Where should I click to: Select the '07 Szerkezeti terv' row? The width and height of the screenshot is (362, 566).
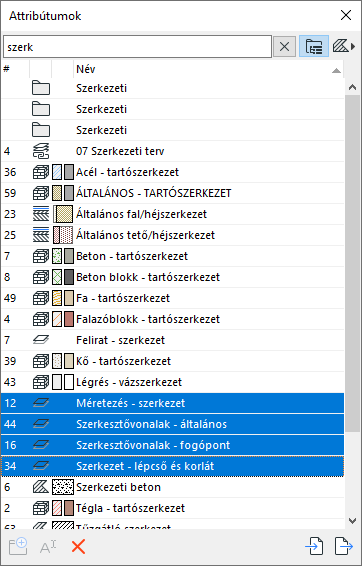click(x=173, y=151)
